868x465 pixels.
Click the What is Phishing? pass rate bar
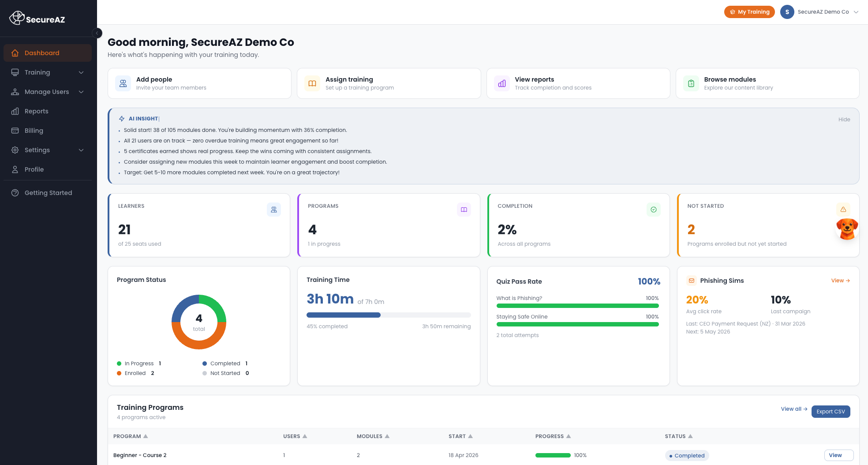578,306
